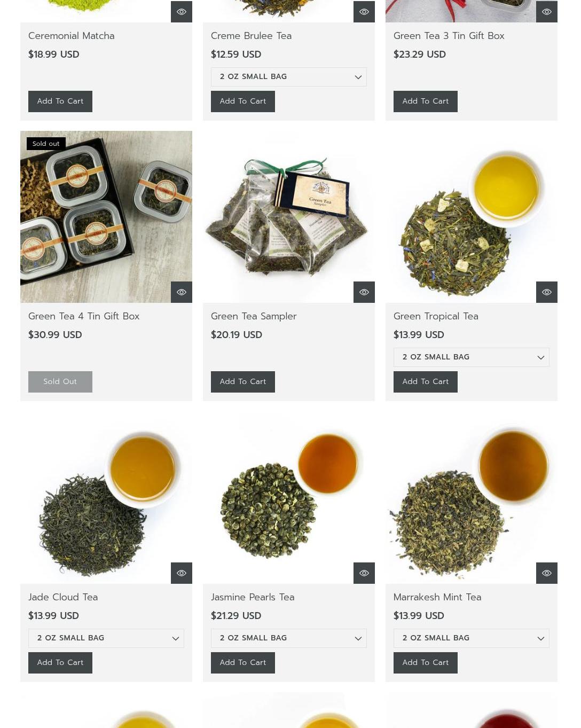Viewport: 581px width, 728px height.
Task: Add Ceremonial Matcha to cart
Action: point(60,101)
